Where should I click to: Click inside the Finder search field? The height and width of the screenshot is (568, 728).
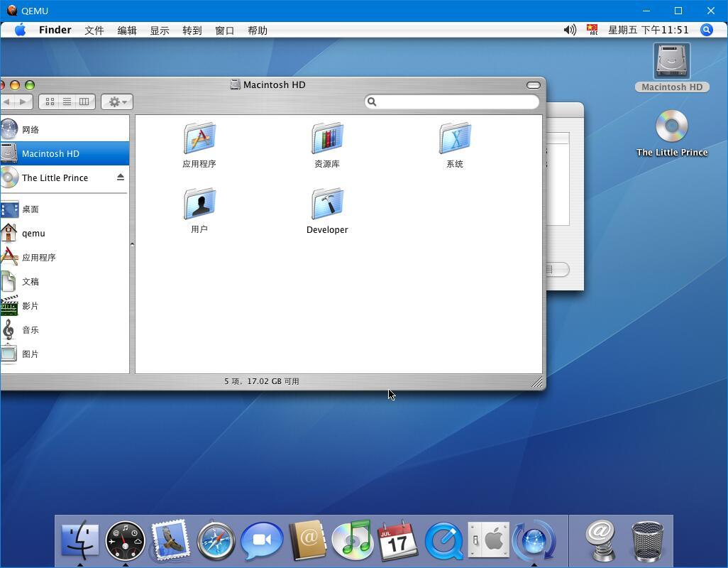(x=452, y=102)
